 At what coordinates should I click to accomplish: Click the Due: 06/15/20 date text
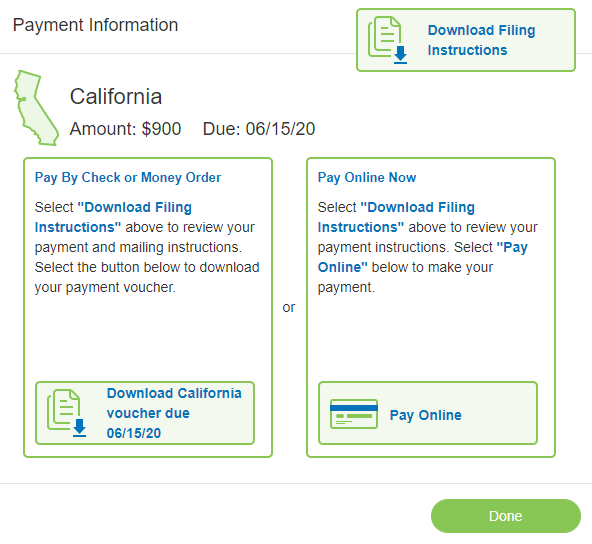point(259,129)
